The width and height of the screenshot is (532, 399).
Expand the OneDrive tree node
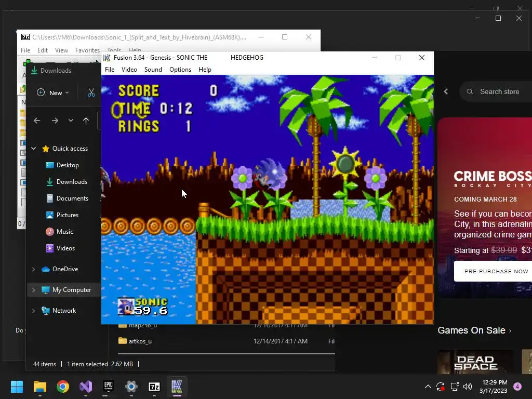(34, 269)
